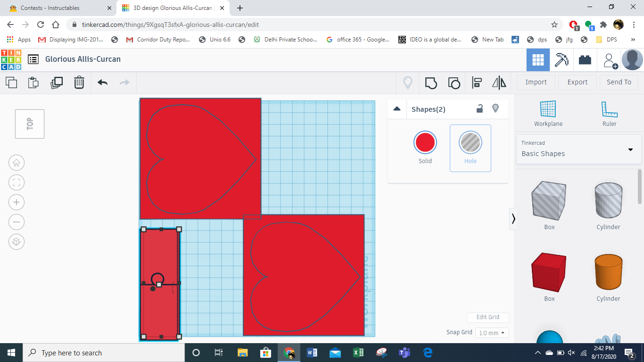Paste from the clipboard
This screenshot has width=644, height=362.
tap(33, 82)
